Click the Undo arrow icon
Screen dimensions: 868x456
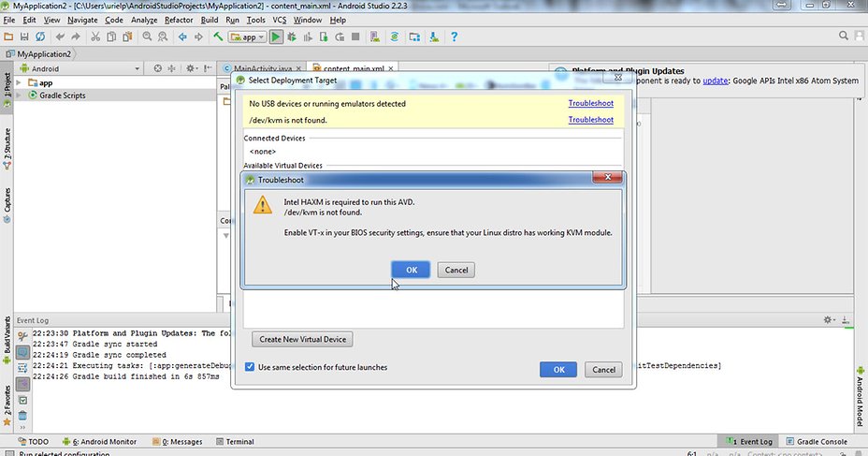coord(60,37)
